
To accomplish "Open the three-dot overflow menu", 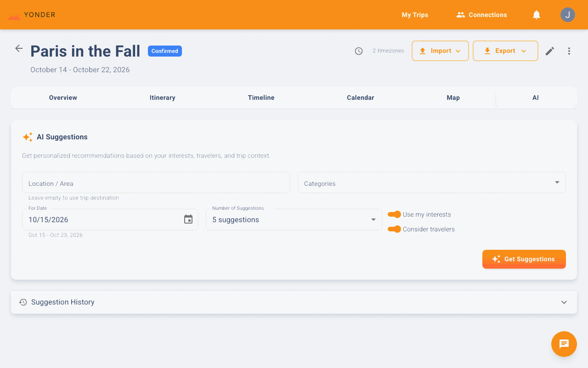I will pos(569,51).
